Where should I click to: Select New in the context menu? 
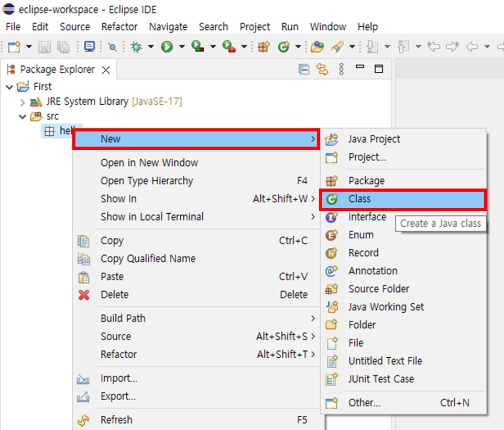(x=196, y=139)
